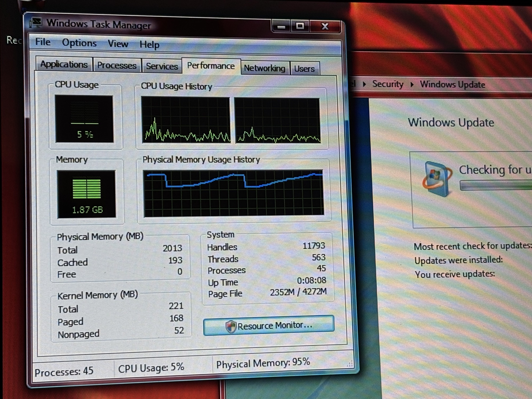Switch to the Applications tab
This screenshot has width=532, height=399.
tap(64, 65)
